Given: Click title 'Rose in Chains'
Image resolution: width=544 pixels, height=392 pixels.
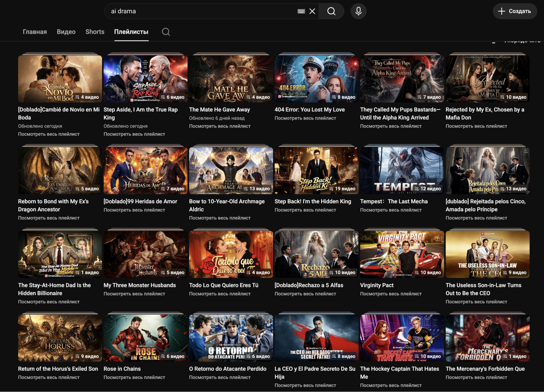Looking at the screenshot, I should tap(122, 369).
